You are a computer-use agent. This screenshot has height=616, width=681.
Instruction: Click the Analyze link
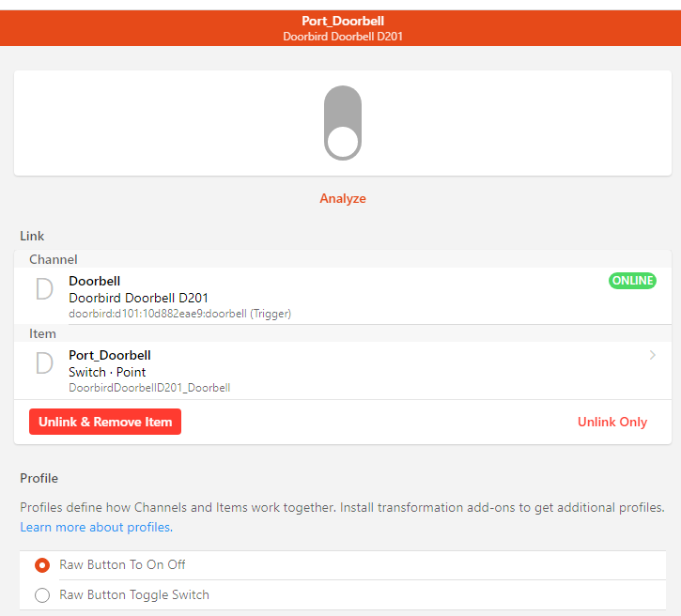[343, 198]
